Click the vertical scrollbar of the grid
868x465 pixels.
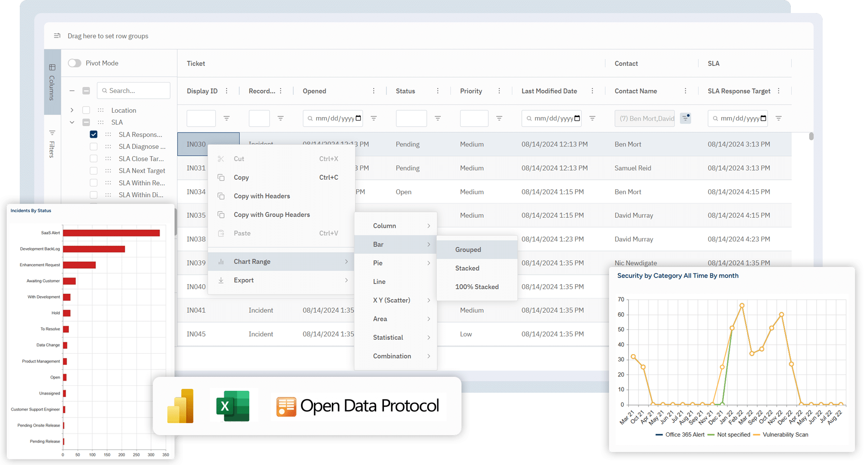tap(811, 136)
